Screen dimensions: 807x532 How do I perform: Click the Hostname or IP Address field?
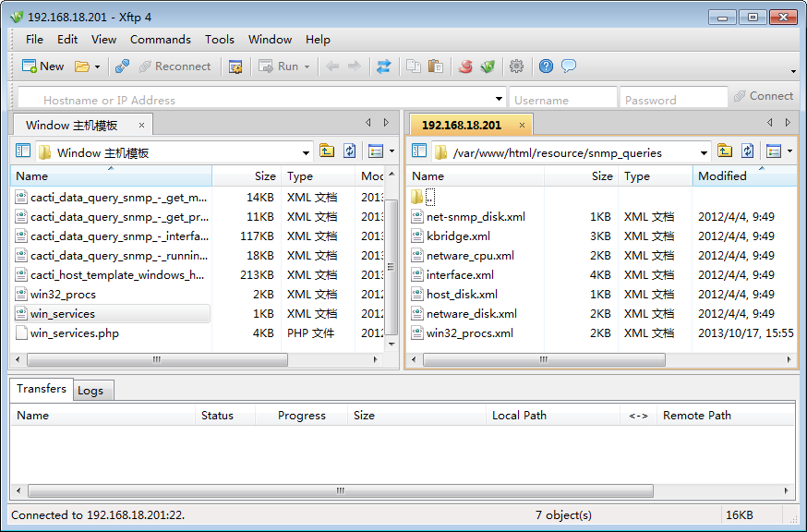262,98
